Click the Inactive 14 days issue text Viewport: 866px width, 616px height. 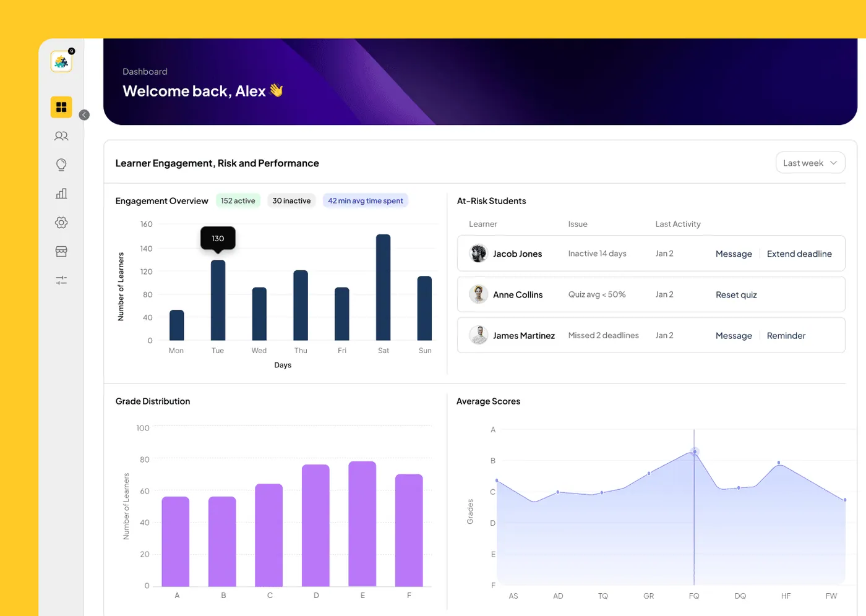598,254
